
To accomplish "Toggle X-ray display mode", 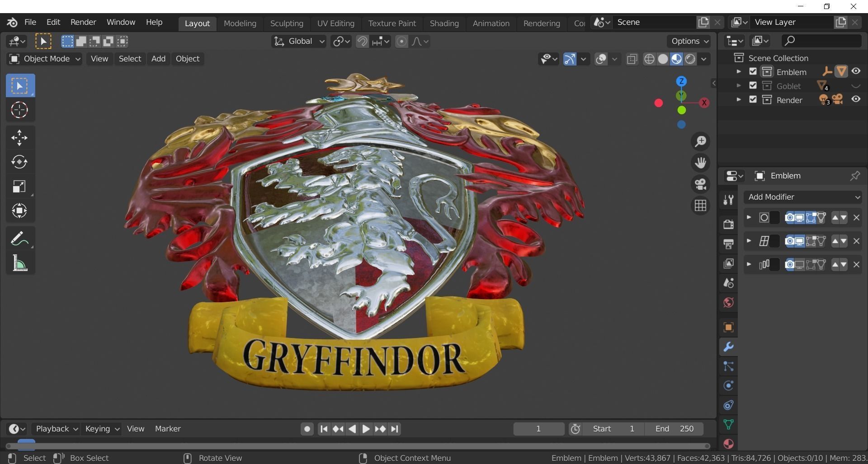I will [x=632, y=59].
